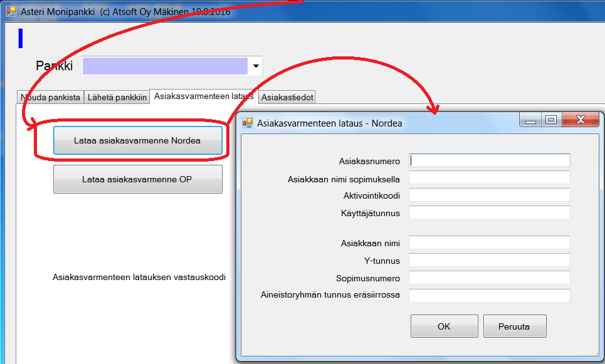The image size is (605, 364).
Task: Click Lataa asiakasvarmenne OP button
Action: pos(138,179)
